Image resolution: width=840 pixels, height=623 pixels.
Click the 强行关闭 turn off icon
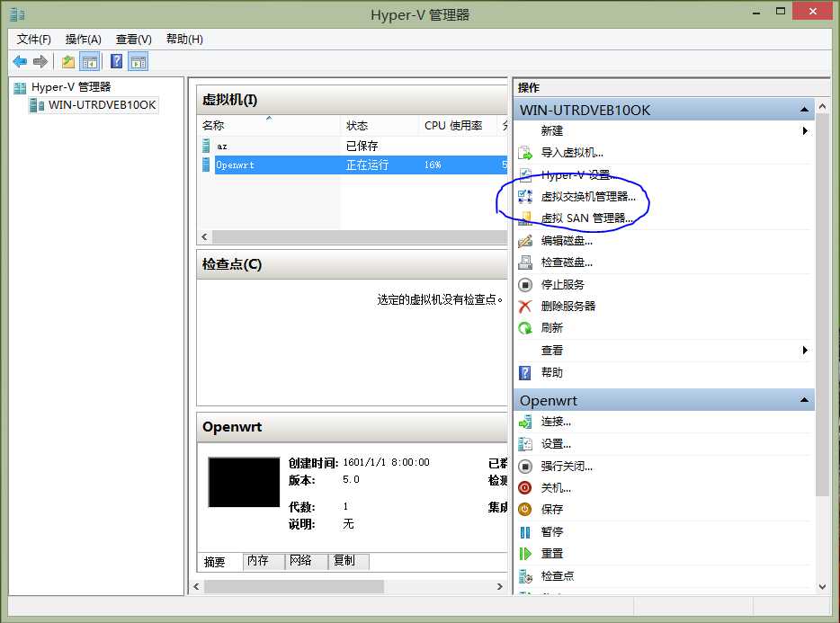(x=525, y=466)
